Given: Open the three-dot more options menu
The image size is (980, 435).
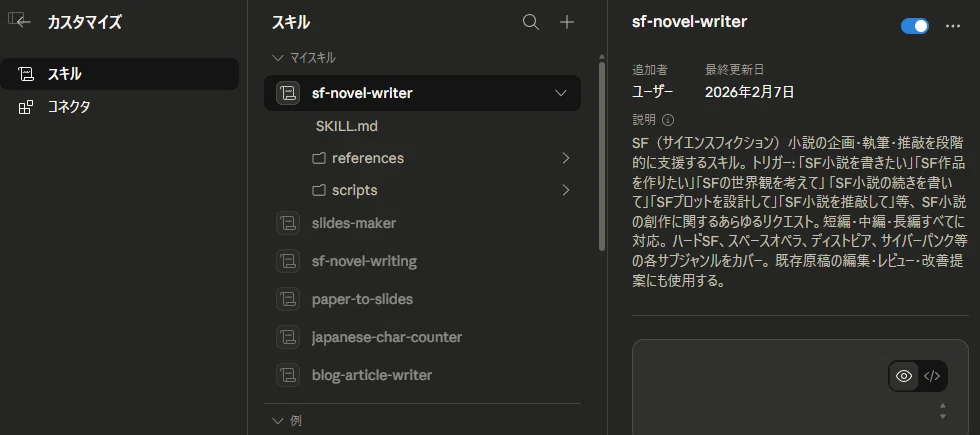Looking at the screenshot, I should (953, 26).
